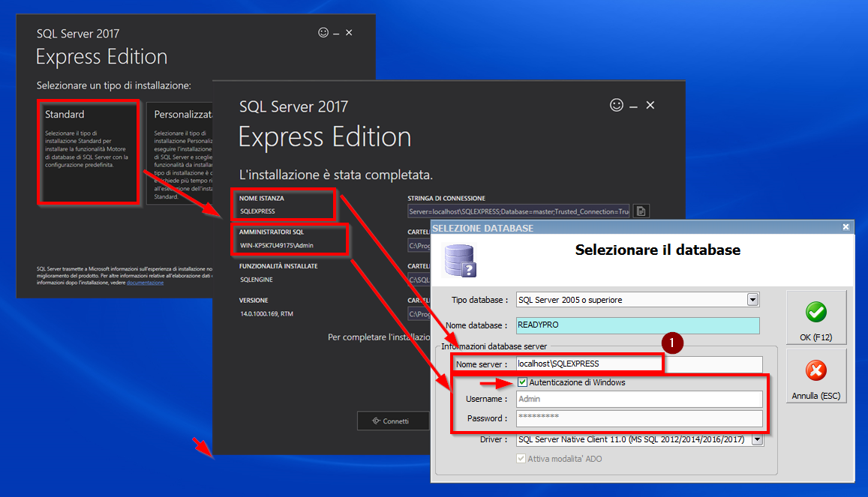
Task: Close the completed installer window
Action: (x=650, y=105)
